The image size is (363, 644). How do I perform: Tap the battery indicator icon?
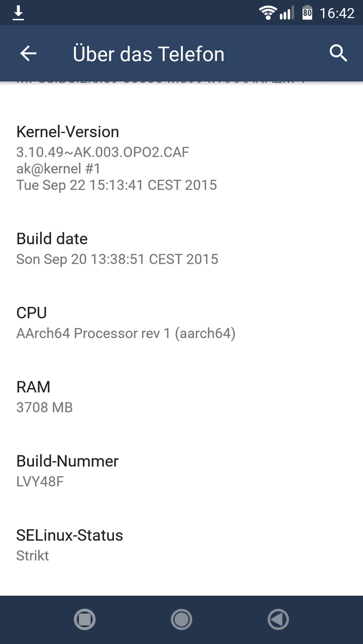307,13
